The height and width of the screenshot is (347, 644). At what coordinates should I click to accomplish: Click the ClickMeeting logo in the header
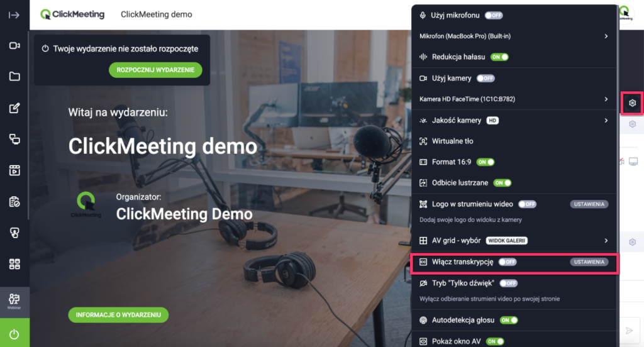72,14
